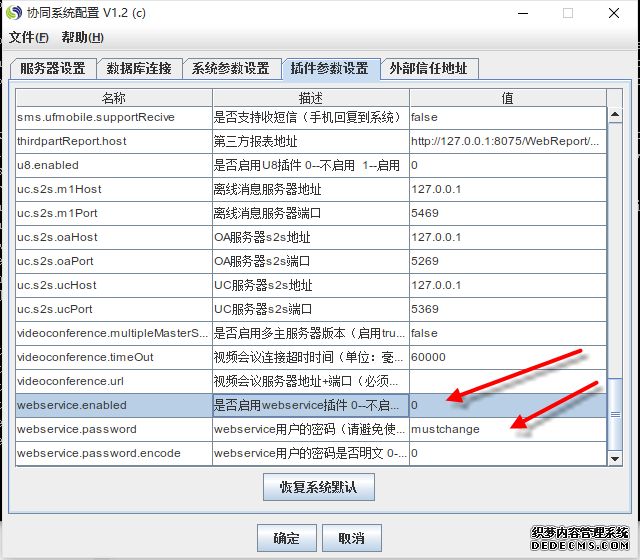This screenshot has width=640, height=560.
Task: Click sms.ufmobile.supportRecive false value cell
Action: pos(508,118)
